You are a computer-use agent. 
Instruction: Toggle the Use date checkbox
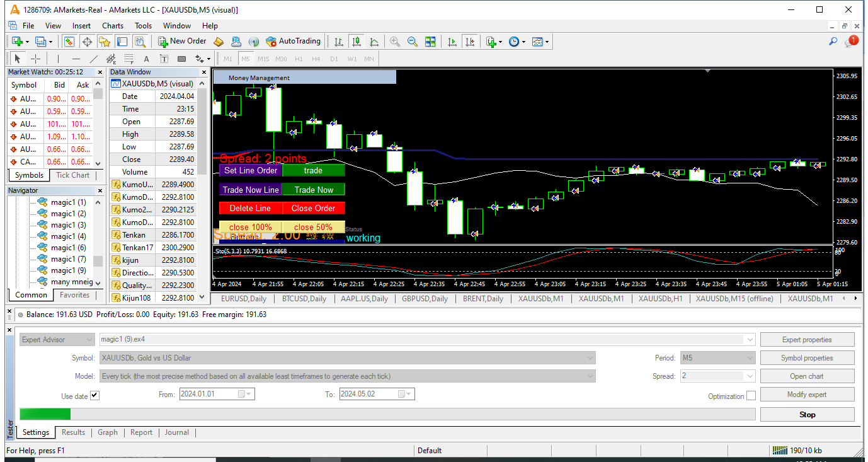click(x=94, y=396)
